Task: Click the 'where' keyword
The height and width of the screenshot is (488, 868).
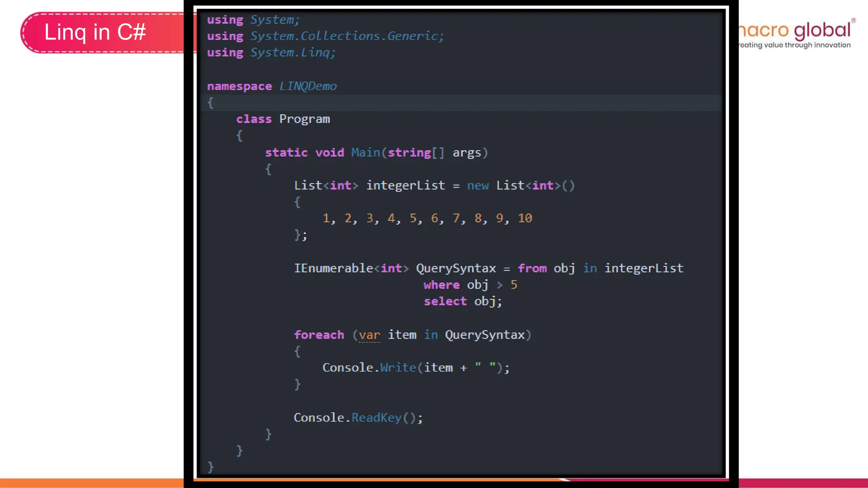Action: tap(442, 285)
